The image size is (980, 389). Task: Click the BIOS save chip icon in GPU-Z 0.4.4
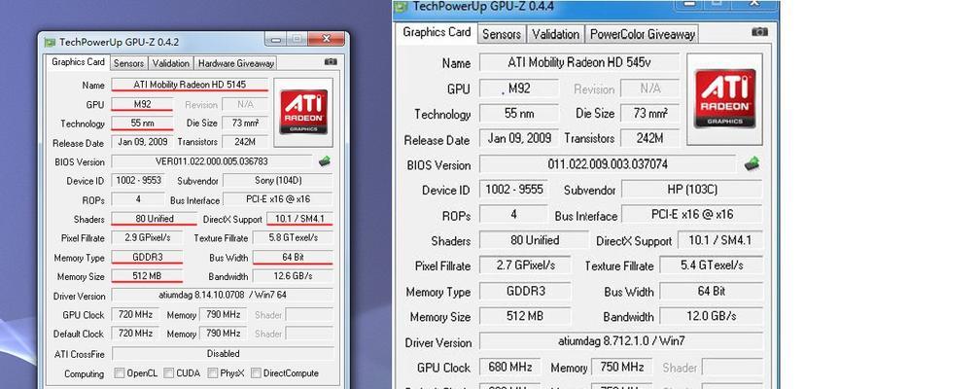click(752, 163)
